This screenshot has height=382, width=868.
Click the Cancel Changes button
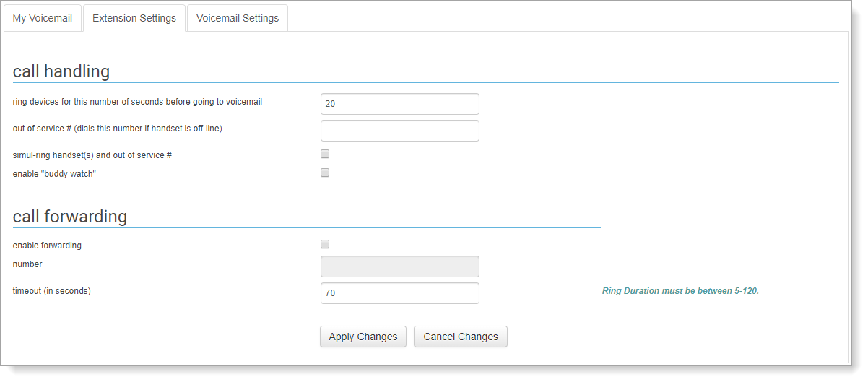[461, 337]
